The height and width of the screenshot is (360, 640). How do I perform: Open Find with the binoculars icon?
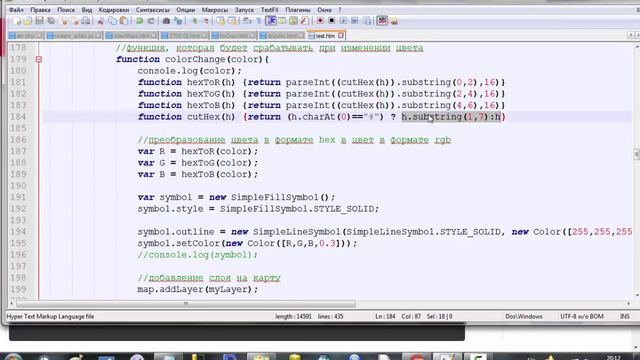[166, 21]
